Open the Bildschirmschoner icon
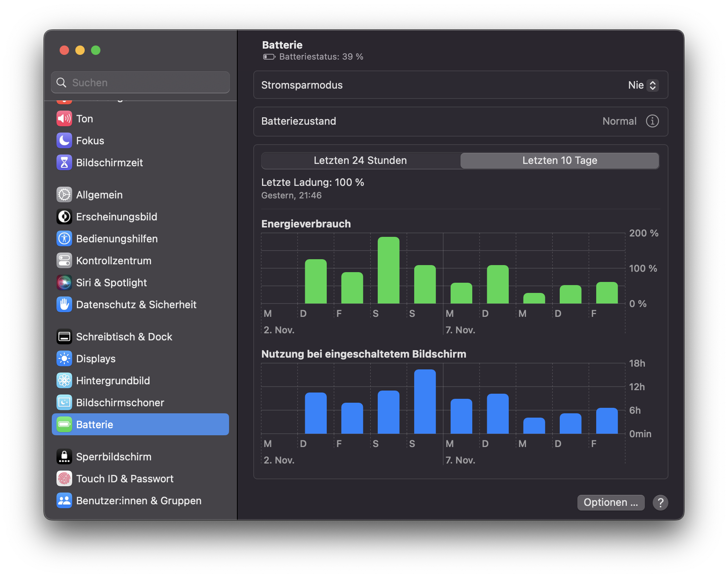Screen dimensions: 728x578 pyautogui.click(x=64, y=403)
